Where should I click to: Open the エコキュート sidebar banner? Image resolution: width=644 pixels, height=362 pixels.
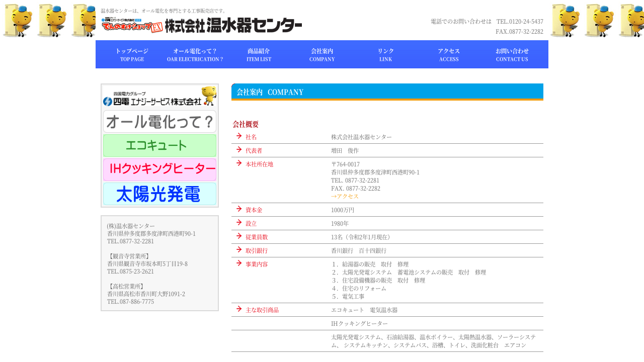pos(159,146)
